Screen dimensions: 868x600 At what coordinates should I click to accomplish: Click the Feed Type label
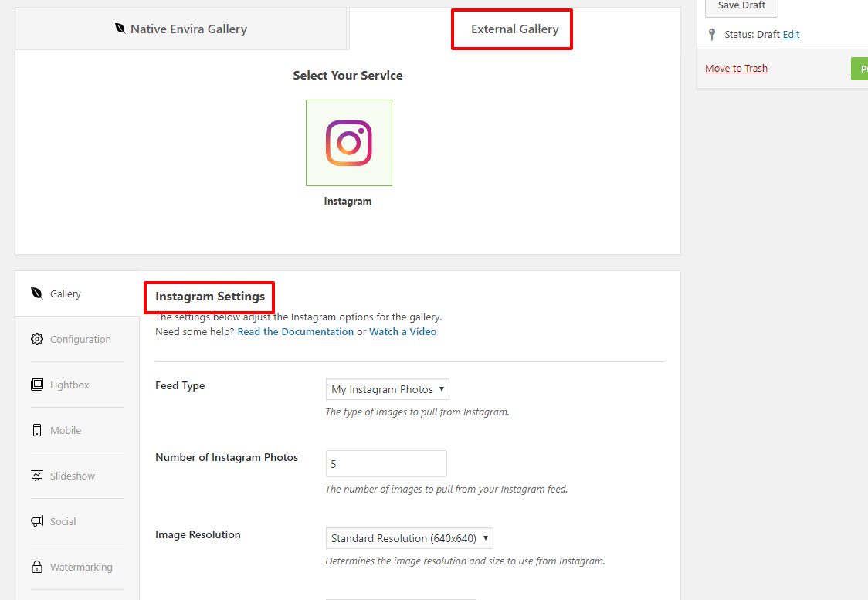(180, 386)
